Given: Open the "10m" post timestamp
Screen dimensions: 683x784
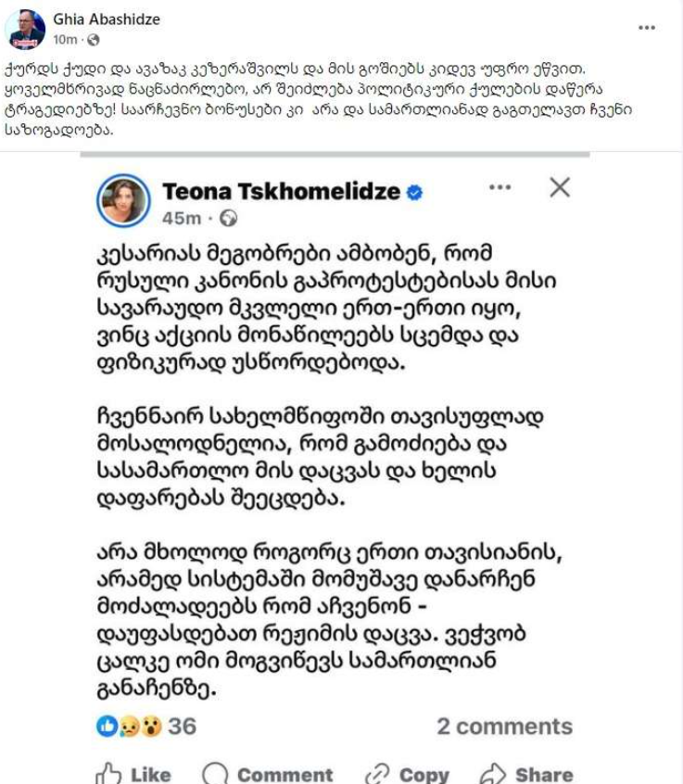Looking at the screenshot, I should [x=64, y=40].
